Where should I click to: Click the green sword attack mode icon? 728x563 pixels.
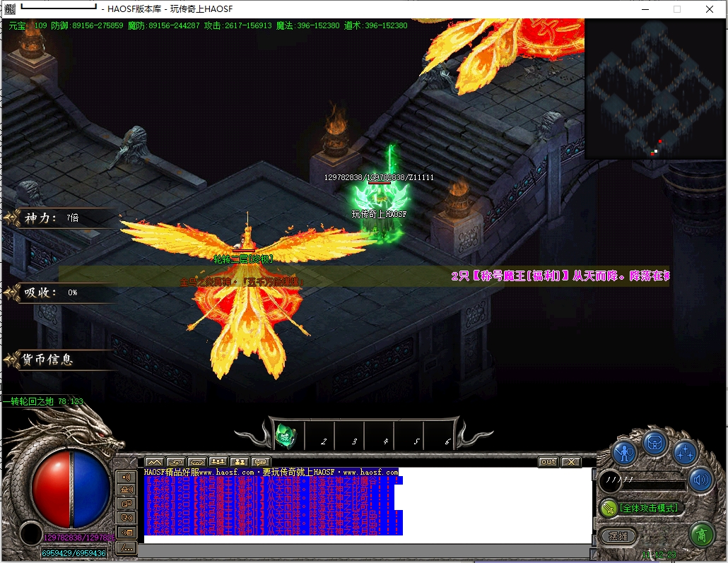(x=608, y=508)
